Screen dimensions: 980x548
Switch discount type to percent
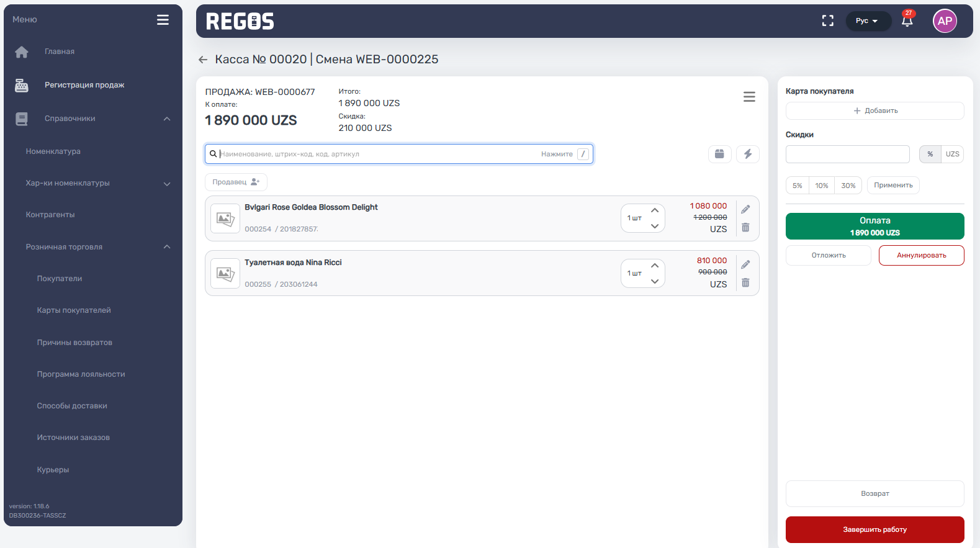click(x=930, y=154)
